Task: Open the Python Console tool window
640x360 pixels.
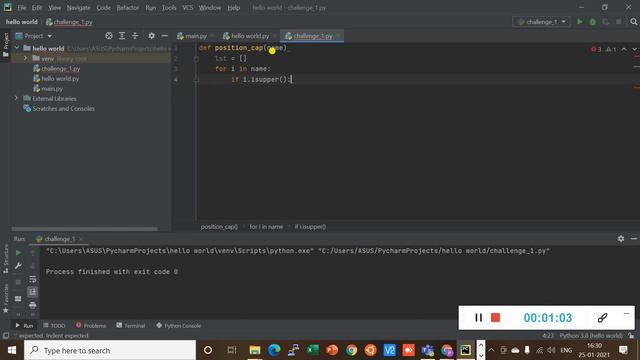Action: (179, 325)
